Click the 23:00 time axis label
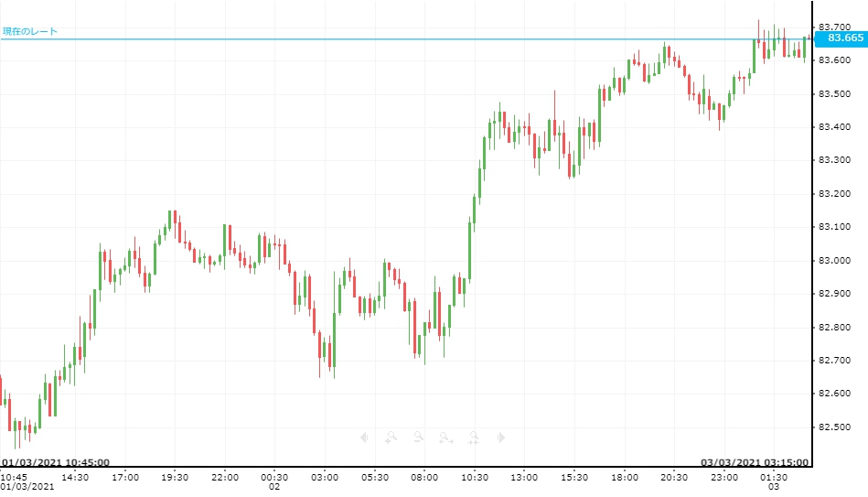Viewport: 868px width, 497px height. coord(724,477)
